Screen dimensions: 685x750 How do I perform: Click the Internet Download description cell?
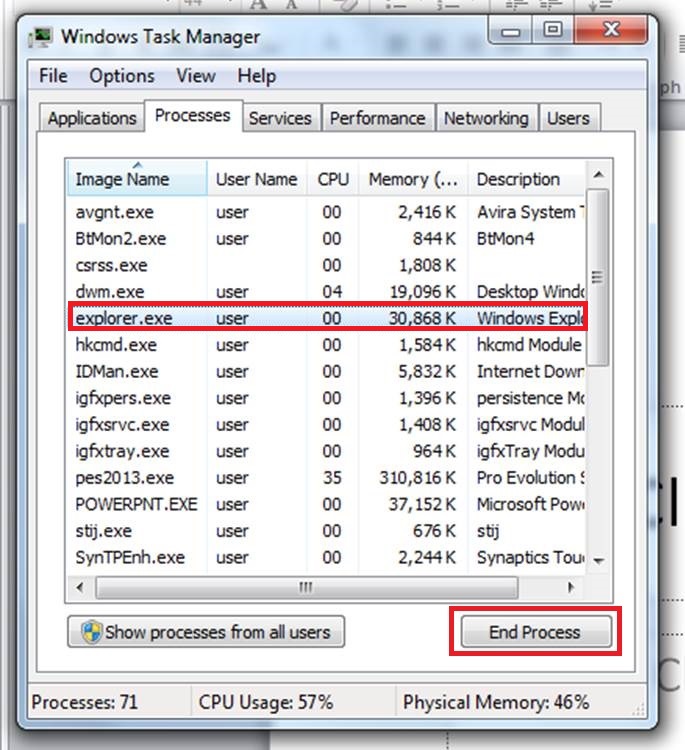point(530,371)
